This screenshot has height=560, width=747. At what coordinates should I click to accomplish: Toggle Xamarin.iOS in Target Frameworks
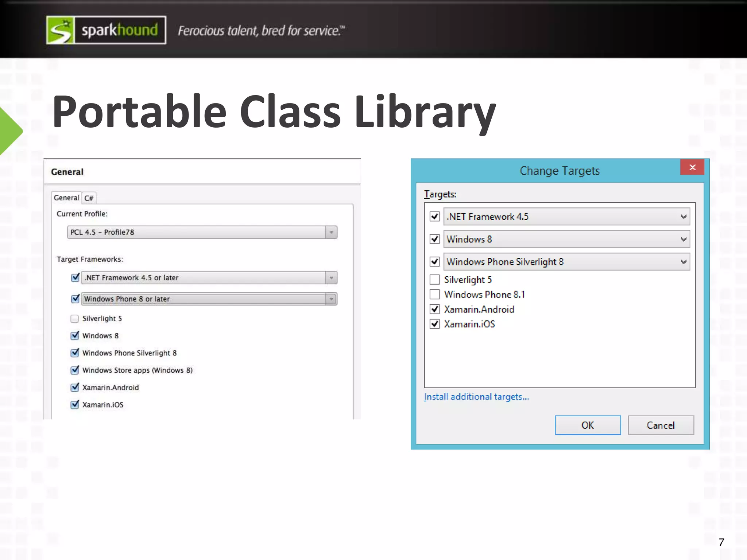point(74,404)
